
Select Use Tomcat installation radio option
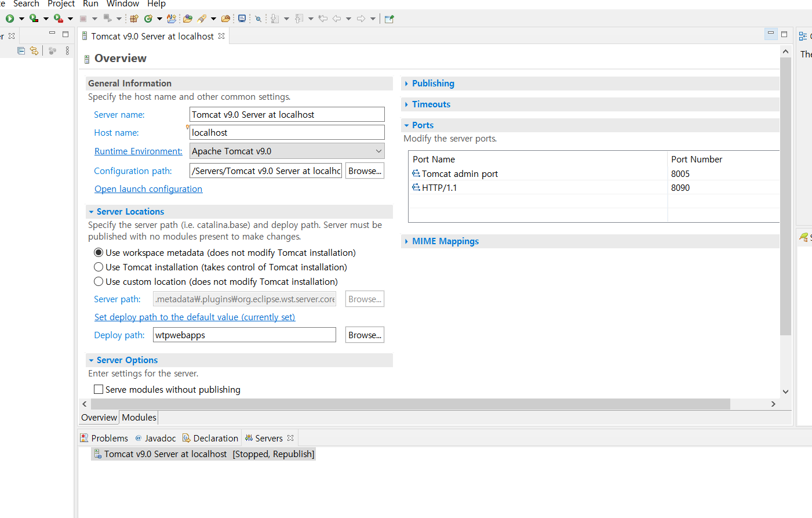coord(99,267)
